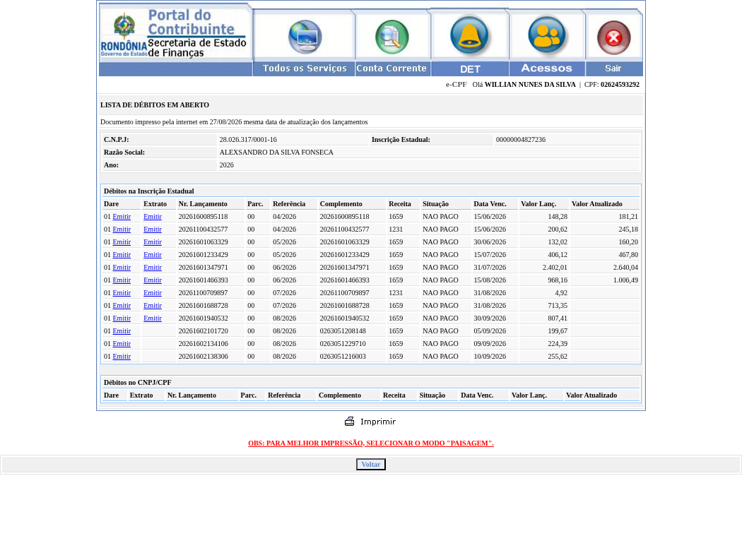Image resolution: width=742 pixels, height=560 pixels.
Task: Open the DET bell icon
Action: point(469,35)
